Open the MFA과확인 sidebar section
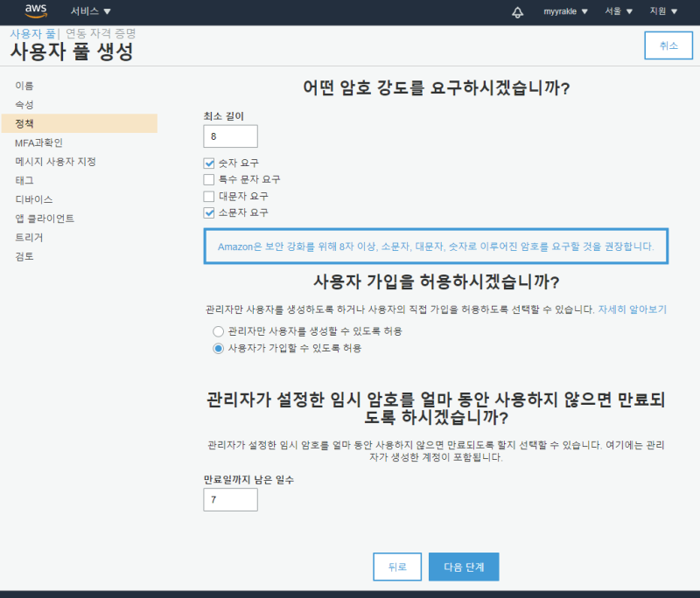Image resolution: width=700 pixels, height=598 pixels. (x=38, y=143)
